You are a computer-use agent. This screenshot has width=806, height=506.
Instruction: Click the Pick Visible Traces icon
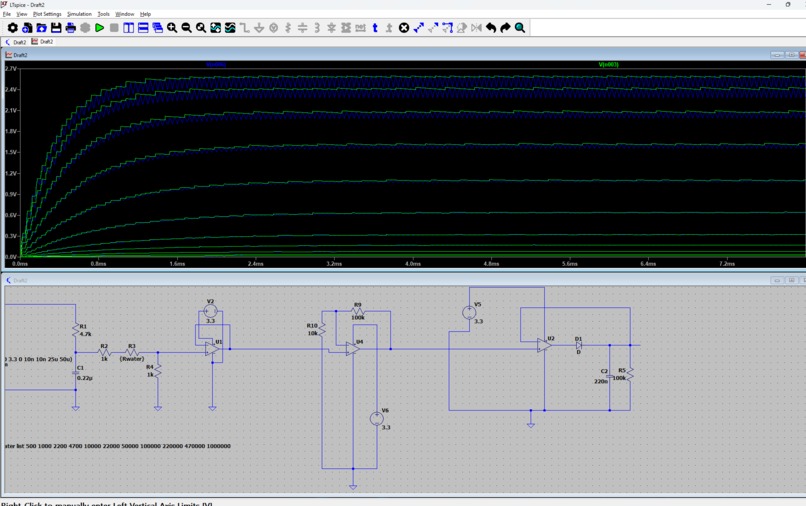pyautogui.click(x=230, y=28)
